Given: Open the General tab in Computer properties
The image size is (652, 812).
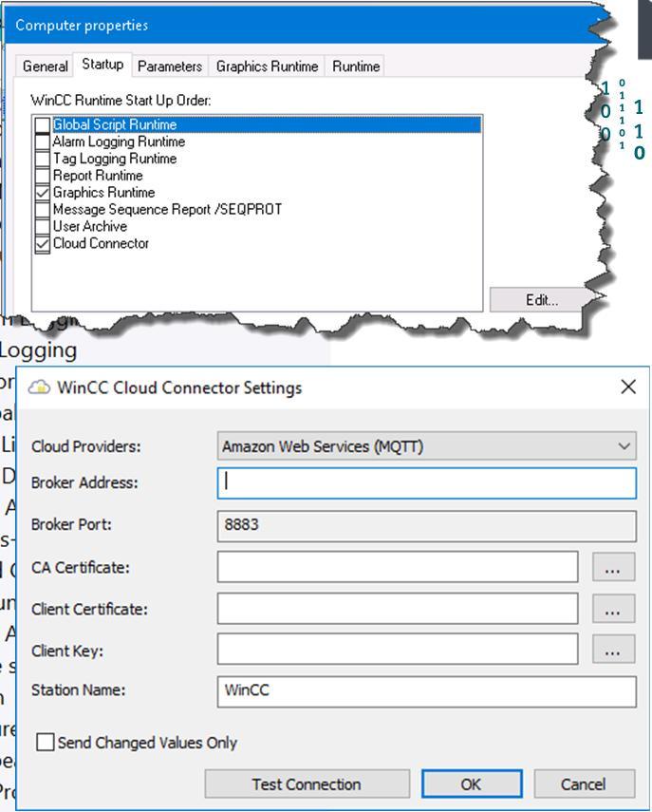Looking at the screenshot, I should pos(45,66).
